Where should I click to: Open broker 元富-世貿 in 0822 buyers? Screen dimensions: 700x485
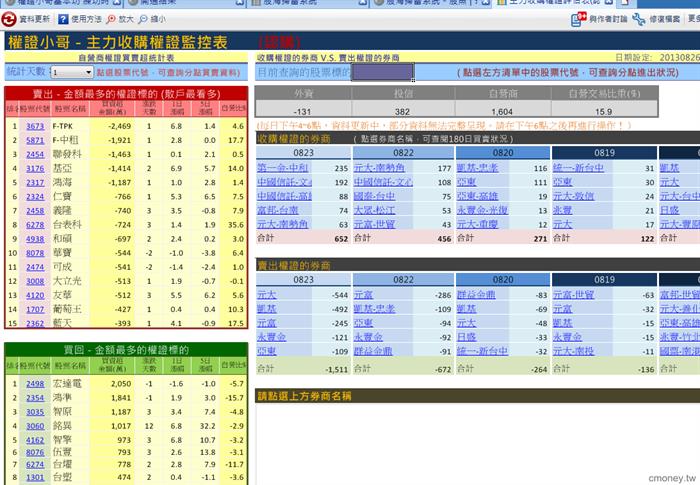[374, 224]
